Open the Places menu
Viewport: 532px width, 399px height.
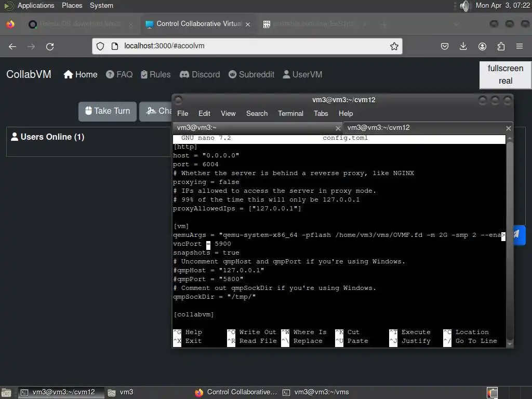coord(72,5)
